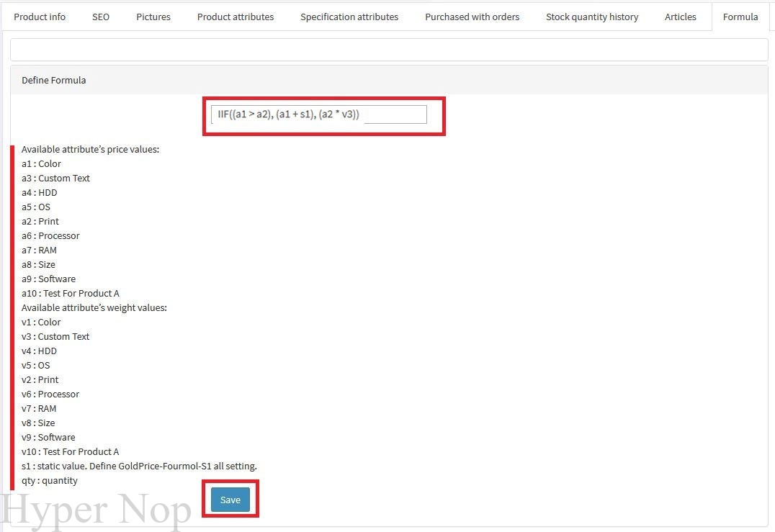Open the Pictures tab

153,17
